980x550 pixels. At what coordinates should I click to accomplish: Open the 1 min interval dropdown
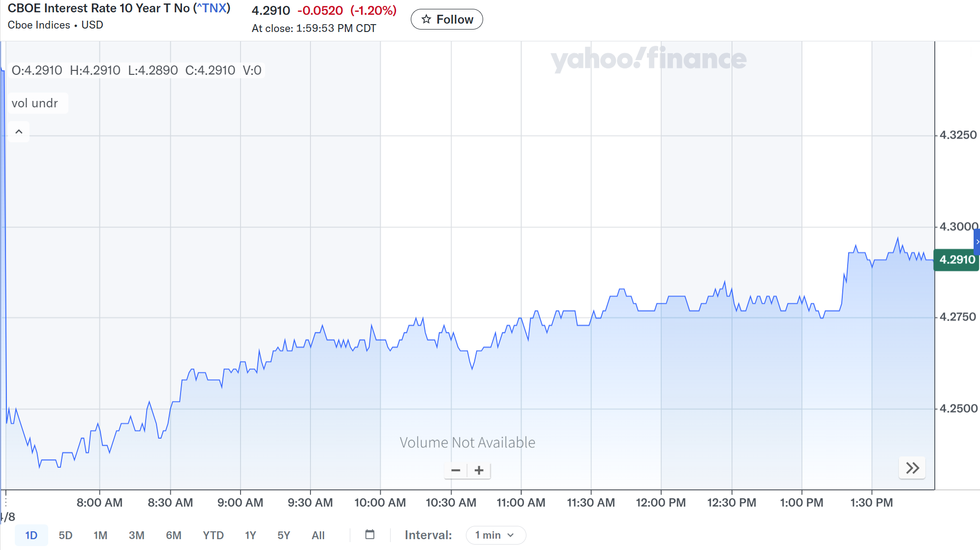pos(495,535)
